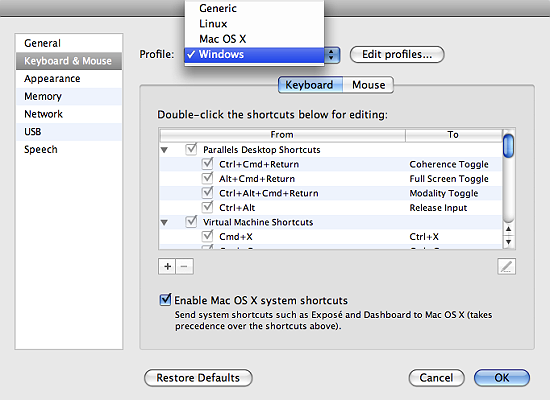
Task: Open Speech settings in the sidebar
Action: coord(69,149)
